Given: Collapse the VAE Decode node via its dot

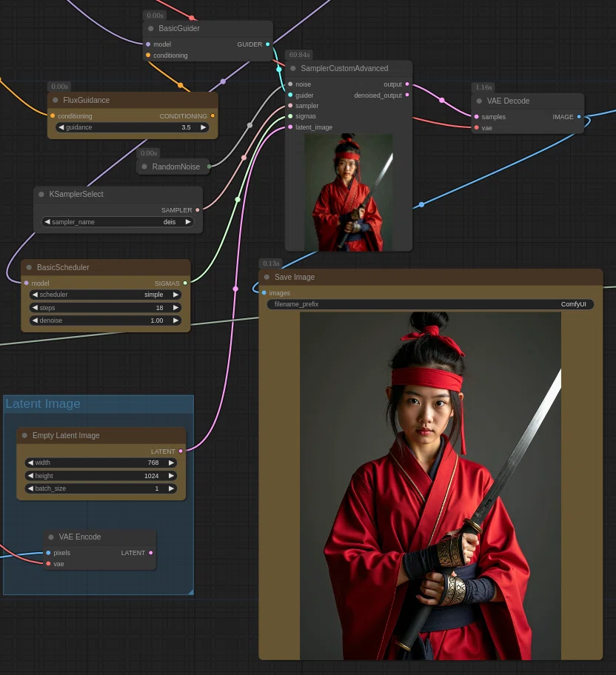Looking at the screenshot, I should (x=479, y=101).
